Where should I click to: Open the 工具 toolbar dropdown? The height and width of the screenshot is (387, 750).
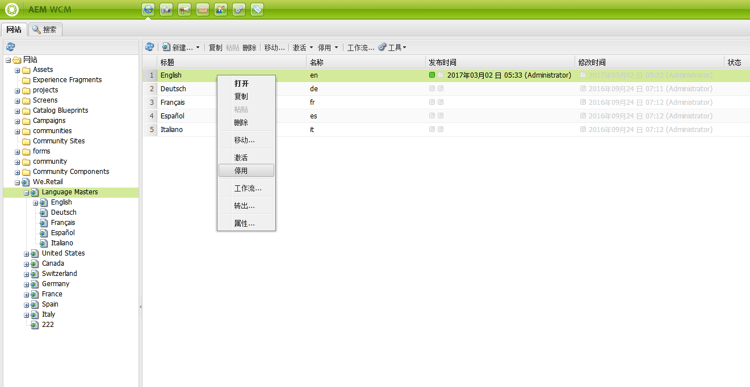click(393, 47)
